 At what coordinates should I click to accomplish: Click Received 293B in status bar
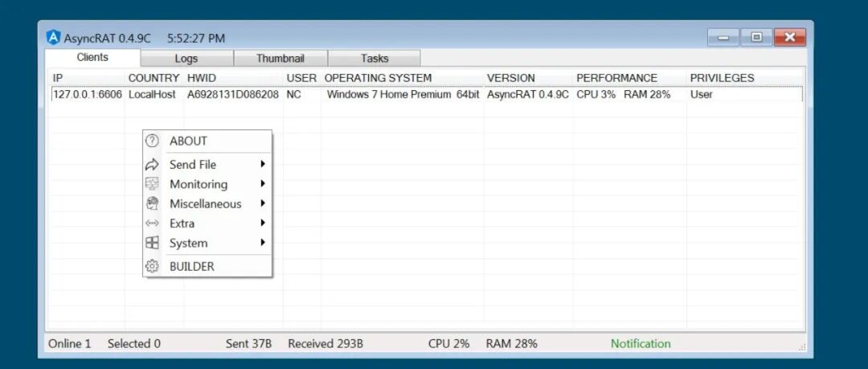point(325,343)
